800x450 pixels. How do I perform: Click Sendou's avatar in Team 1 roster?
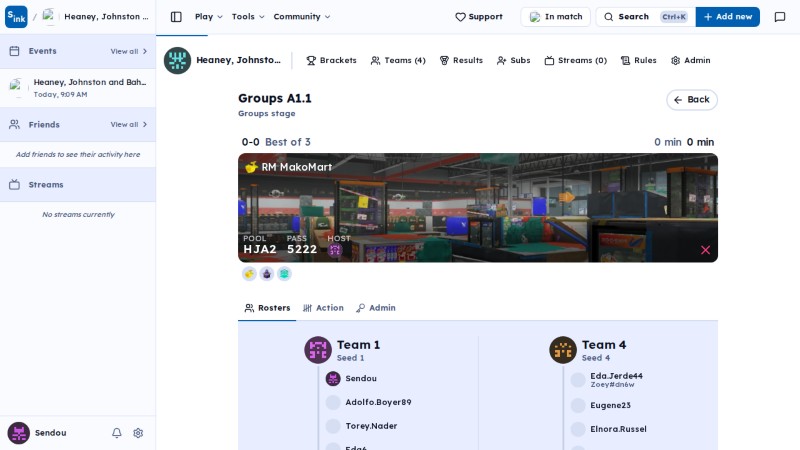[333, 379]
